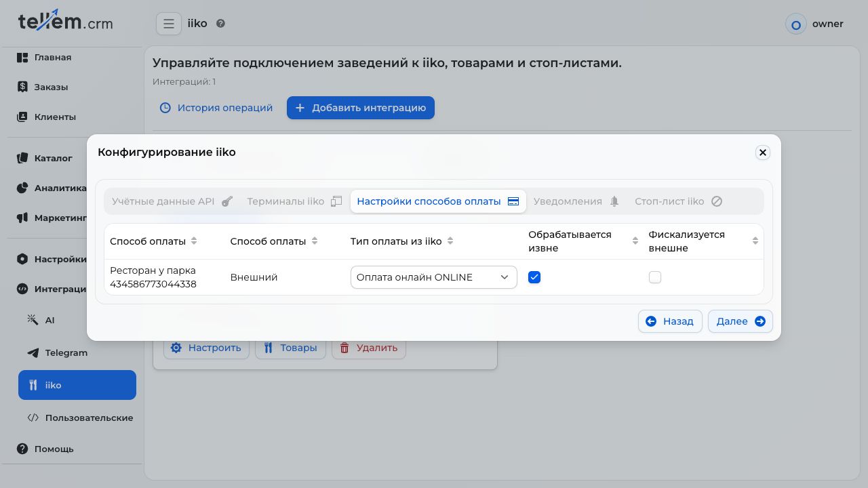868x488 pixels.
Task: Click the bell icon on Уведомления tab
Action: coord(614,201)
